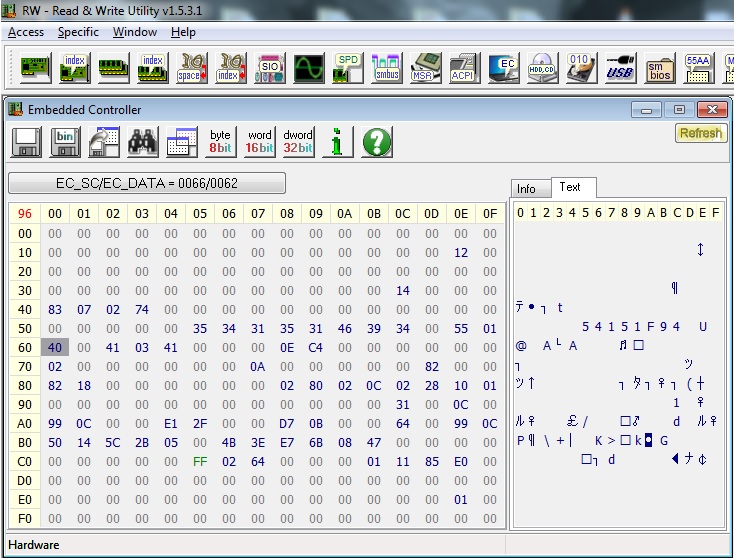
Task: Save EC data as binary file
Action: click(65, 142)
